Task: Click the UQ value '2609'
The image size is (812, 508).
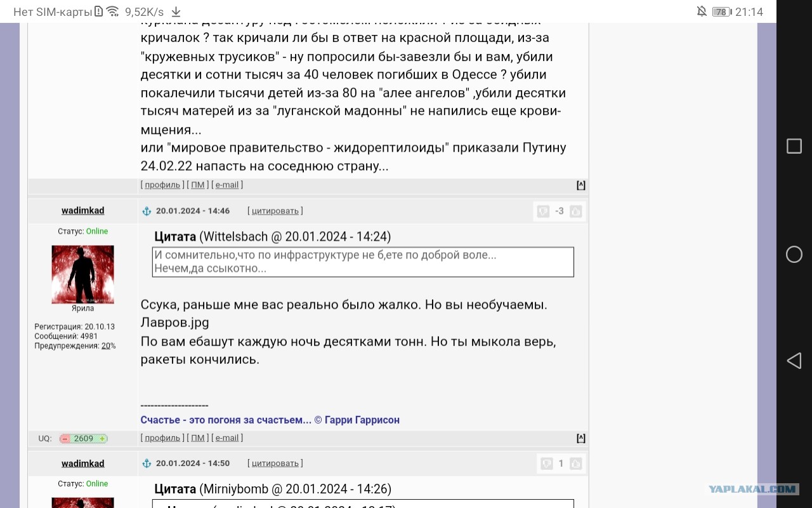Action: 84,439
